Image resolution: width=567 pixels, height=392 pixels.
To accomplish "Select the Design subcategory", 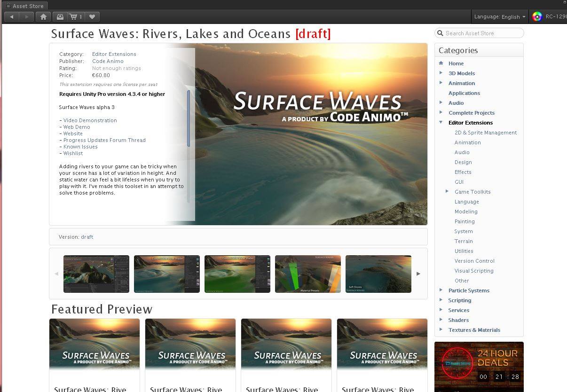I will (463, 162).
